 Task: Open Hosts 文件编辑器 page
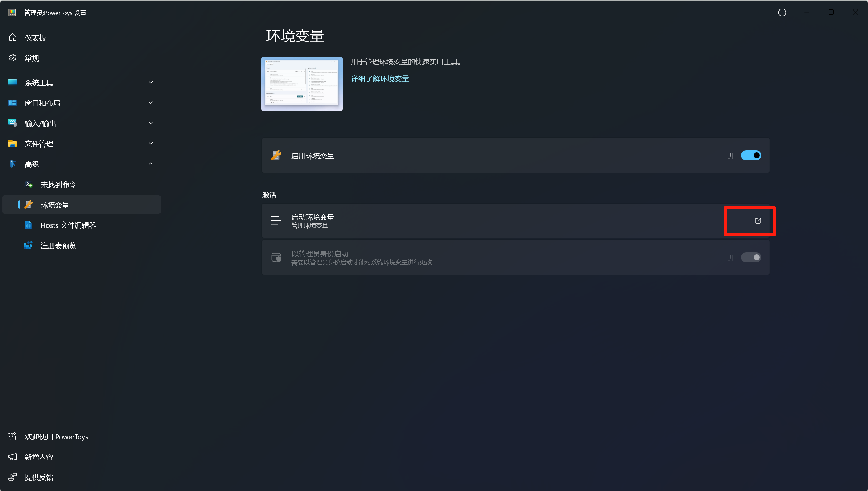[x=81, y=225]
